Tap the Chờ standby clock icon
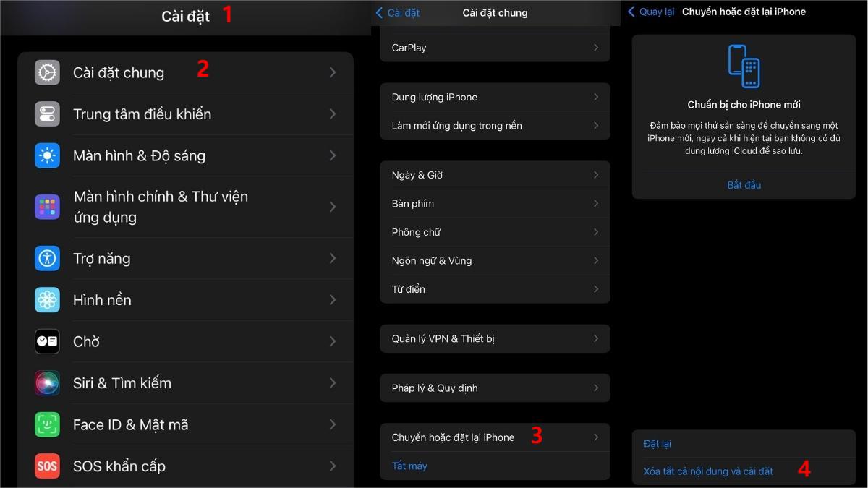 tap(47, 341)
